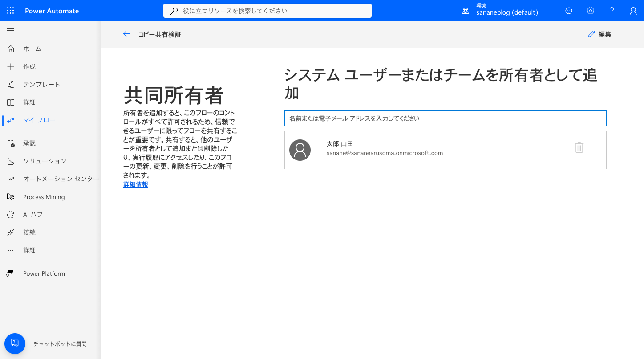Collapse the left navigation hamburger menu
The image size is (644, 359).
[11, 31]
